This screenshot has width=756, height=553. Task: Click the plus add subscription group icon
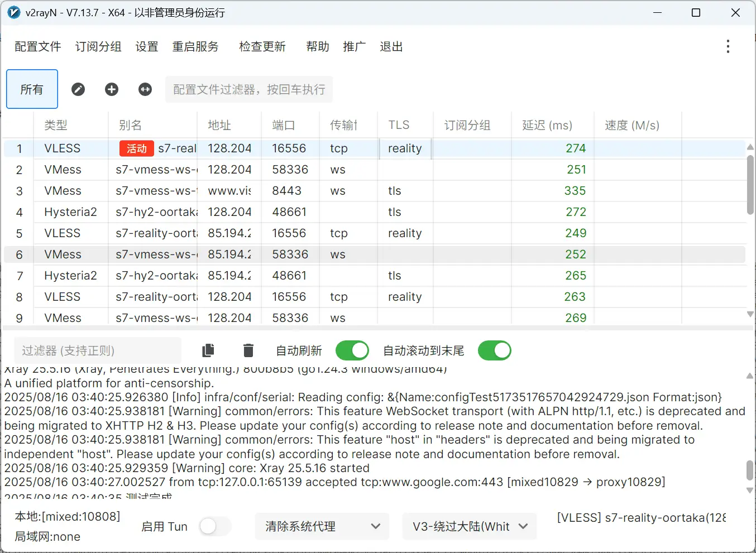[x=112, y=89]
